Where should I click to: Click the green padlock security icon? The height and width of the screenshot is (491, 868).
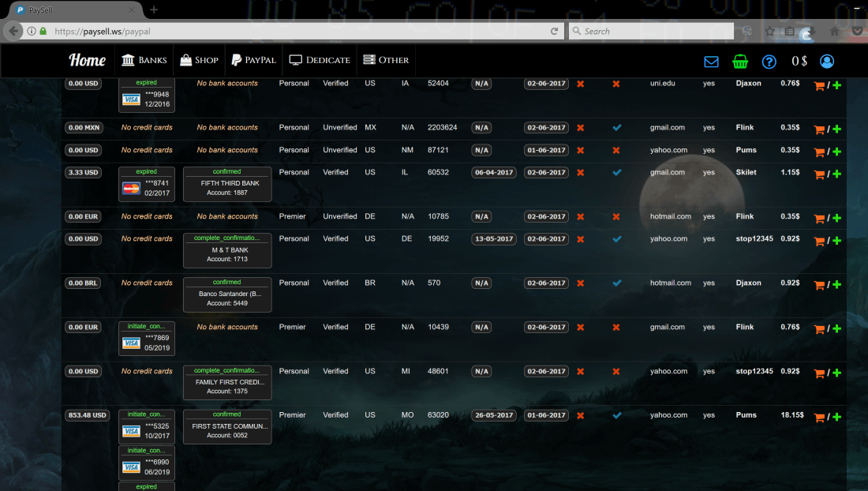(x=43, y=32)
